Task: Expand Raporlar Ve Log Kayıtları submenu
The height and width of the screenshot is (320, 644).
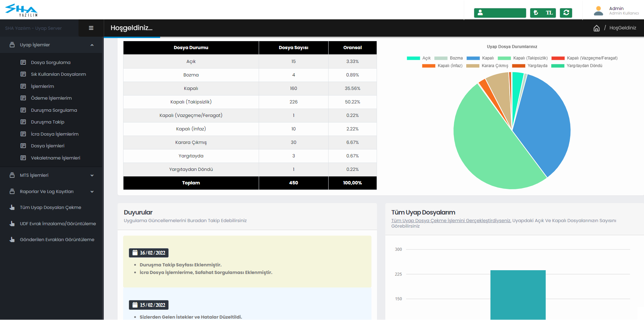Action: coord(52,192)
